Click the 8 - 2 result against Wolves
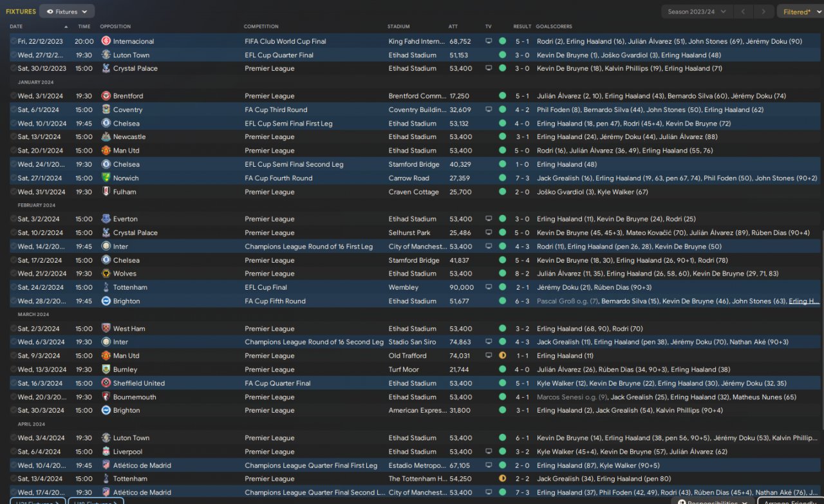The height and width of the screenshot is (504, 824). [x=522, y=274]
